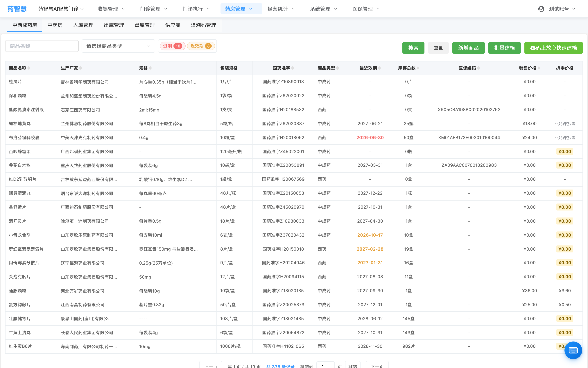
Task: Open the 药房管理 menu
Action: (x=241, y=9)
